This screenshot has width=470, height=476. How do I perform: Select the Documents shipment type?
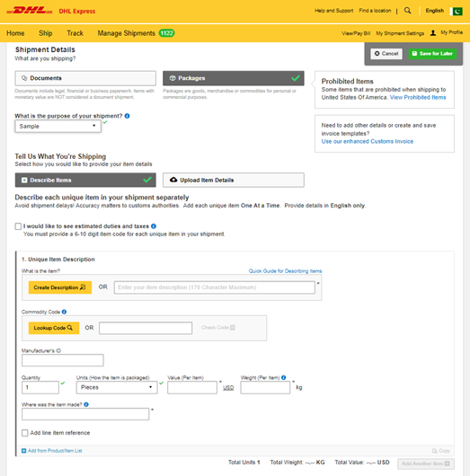coord(85,78)
